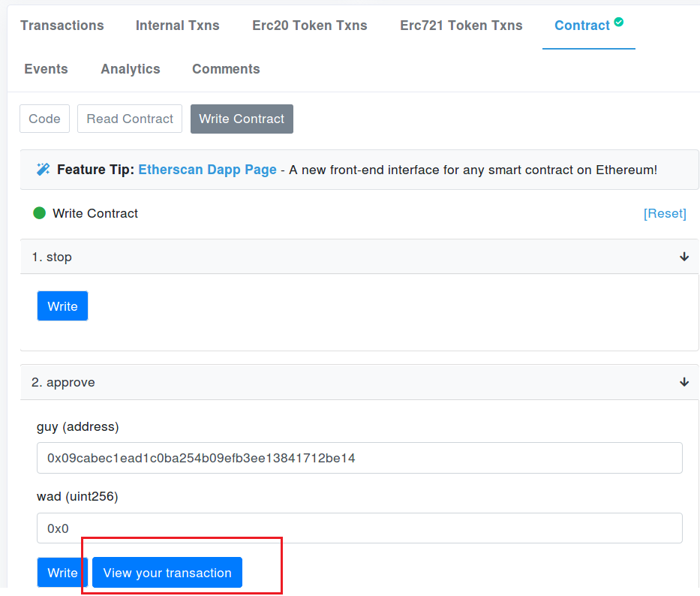Switch to Read Contract view
The height and width of the screenshot is (596, 700).
point(130,119)
